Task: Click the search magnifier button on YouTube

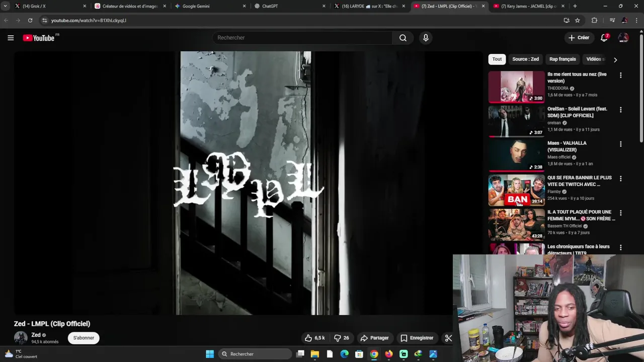Action: pyautogui.click(x=403, y=38)
